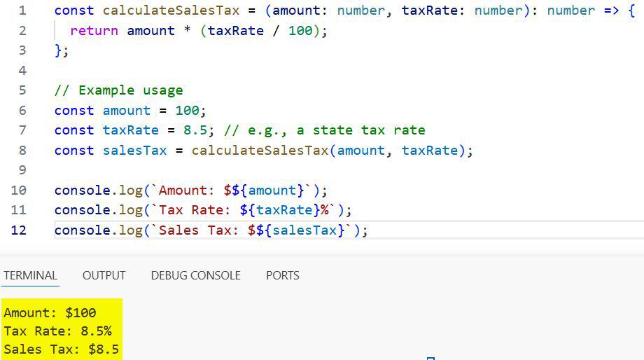
Task: Click terminal output 'Amount: $100'
Action: tap(50, 313)
